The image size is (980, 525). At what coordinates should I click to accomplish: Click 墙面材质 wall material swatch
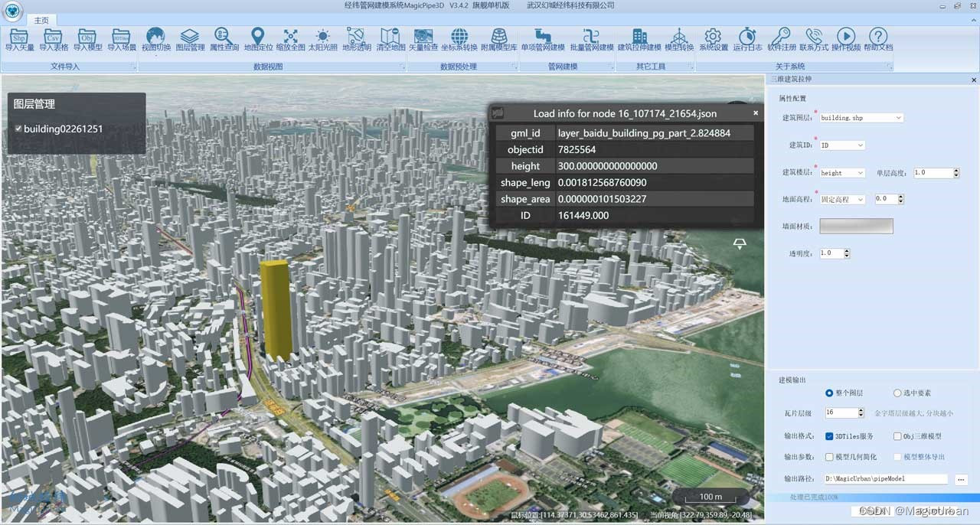click(856, 226)
